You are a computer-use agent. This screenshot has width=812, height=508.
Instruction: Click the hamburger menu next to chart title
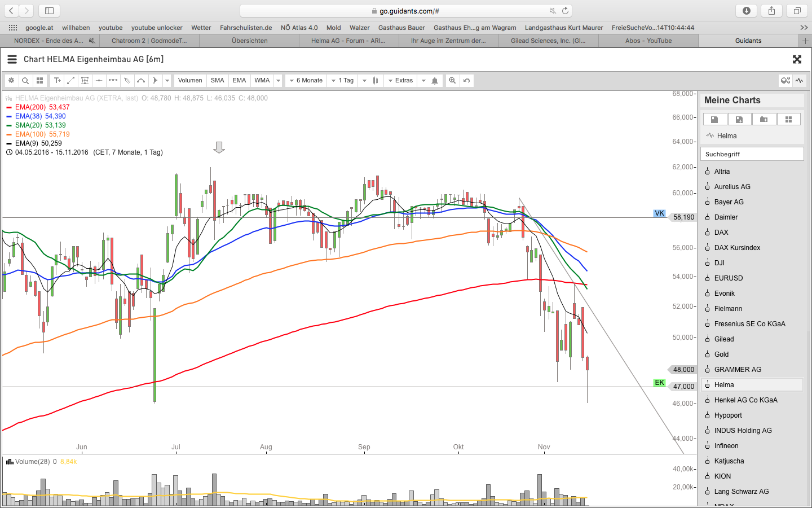(x=12, y=59)
